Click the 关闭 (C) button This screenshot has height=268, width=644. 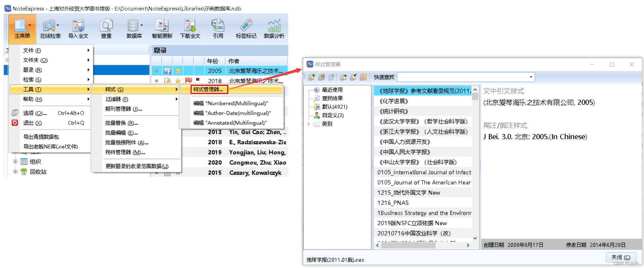(621, 257)
